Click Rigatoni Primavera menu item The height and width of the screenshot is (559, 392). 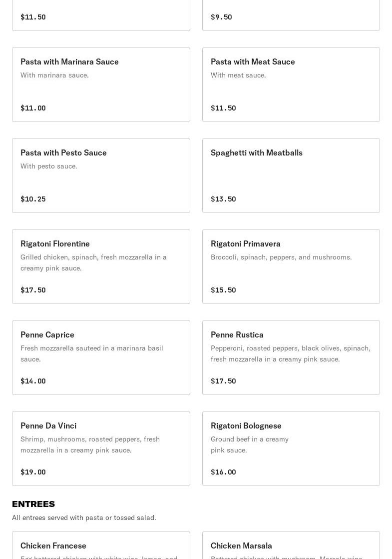pos(291,266)
